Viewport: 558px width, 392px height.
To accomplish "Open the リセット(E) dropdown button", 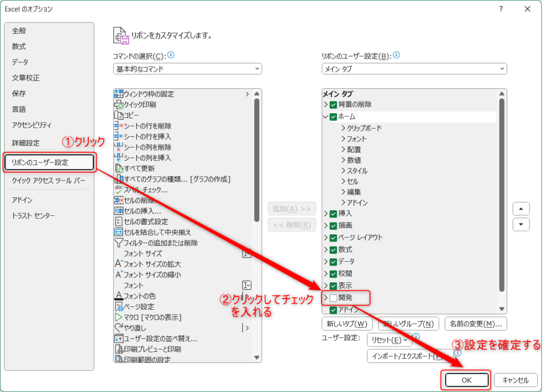I will click(x=389, y=340).
